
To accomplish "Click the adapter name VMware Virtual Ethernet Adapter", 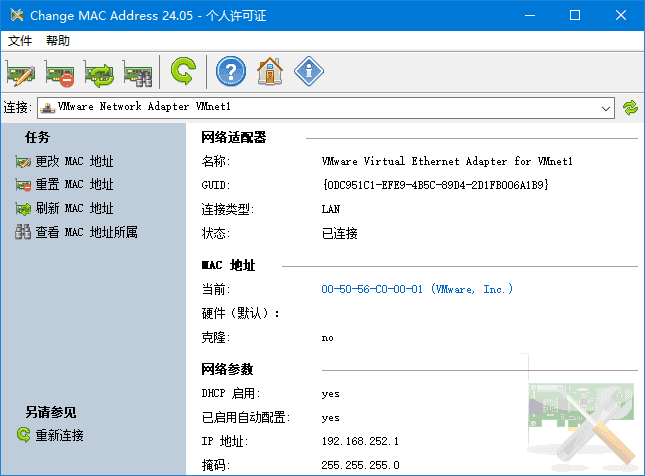I will 447,161.
